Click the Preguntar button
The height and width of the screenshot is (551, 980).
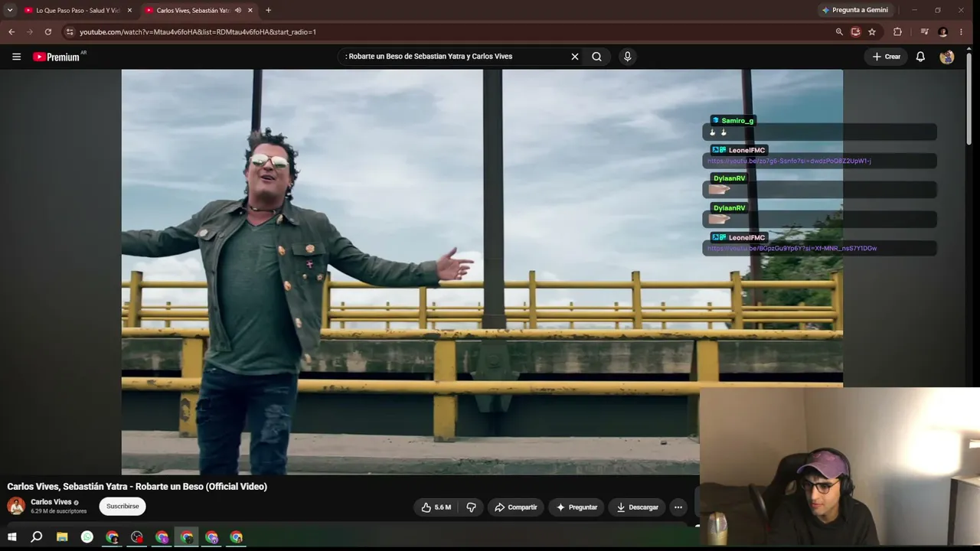click(x=577, y=507)
